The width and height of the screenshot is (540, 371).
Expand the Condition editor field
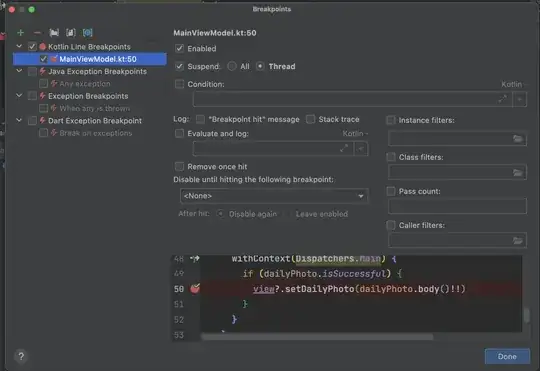pos(502,99)
